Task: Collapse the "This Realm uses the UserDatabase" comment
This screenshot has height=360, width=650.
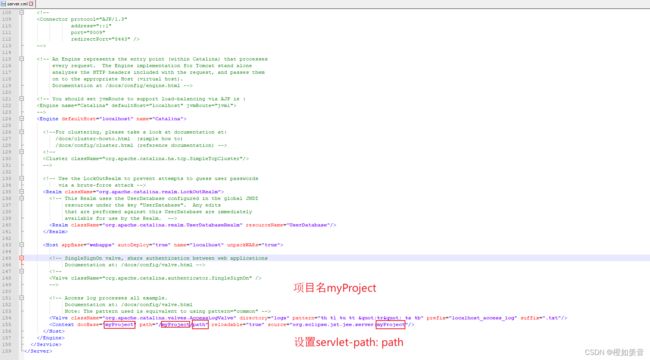Action: click(x=22, y=198)
